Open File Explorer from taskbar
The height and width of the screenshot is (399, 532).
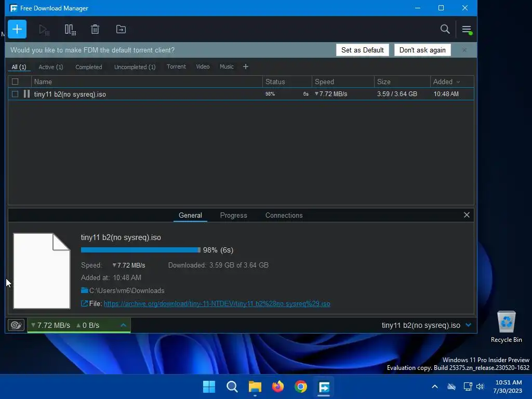pyautogui.click(x=255, y=387)
